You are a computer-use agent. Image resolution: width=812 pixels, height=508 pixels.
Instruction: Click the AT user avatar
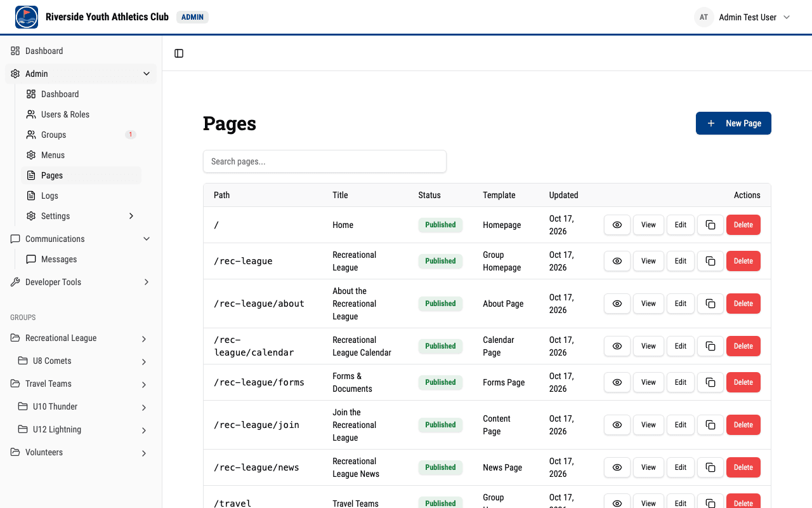(704, 17)
